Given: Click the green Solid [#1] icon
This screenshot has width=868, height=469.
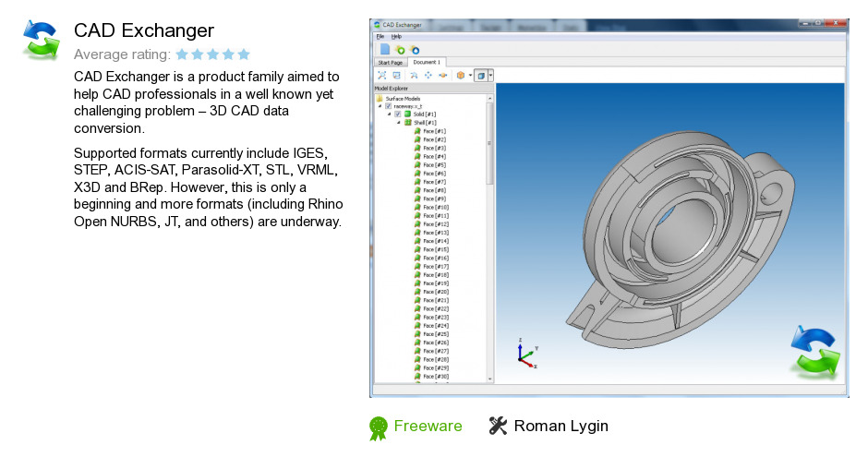Looking at the screenshot, I should pos(407,114).
